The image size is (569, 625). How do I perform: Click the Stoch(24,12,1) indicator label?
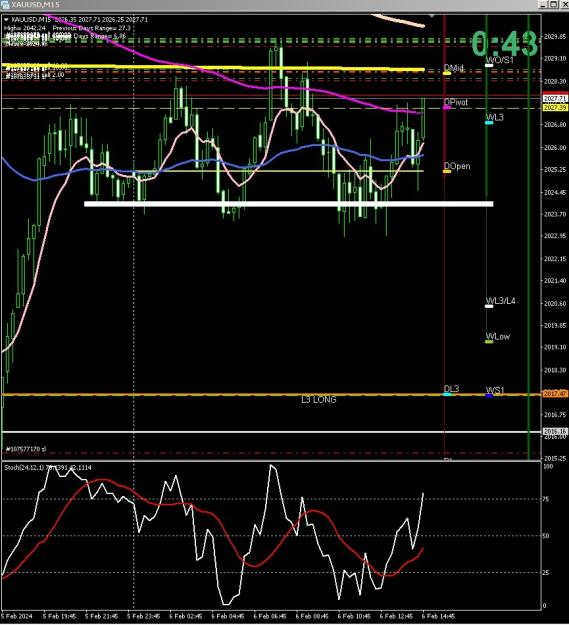point(24,467)
